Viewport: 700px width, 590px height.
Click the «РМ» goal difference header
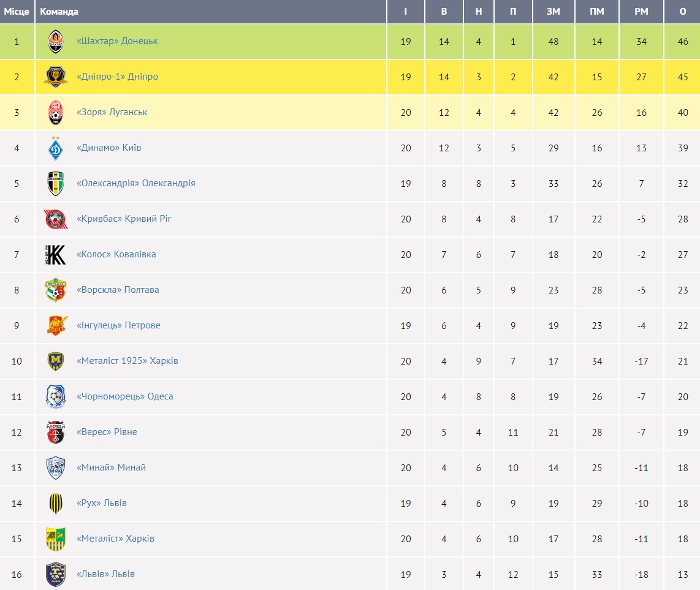(x=641, y=12)
